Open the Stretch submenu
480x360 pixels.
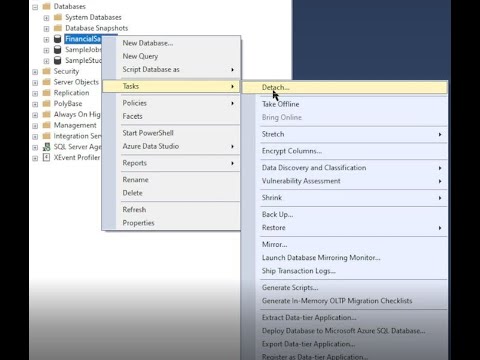(345, 134)
